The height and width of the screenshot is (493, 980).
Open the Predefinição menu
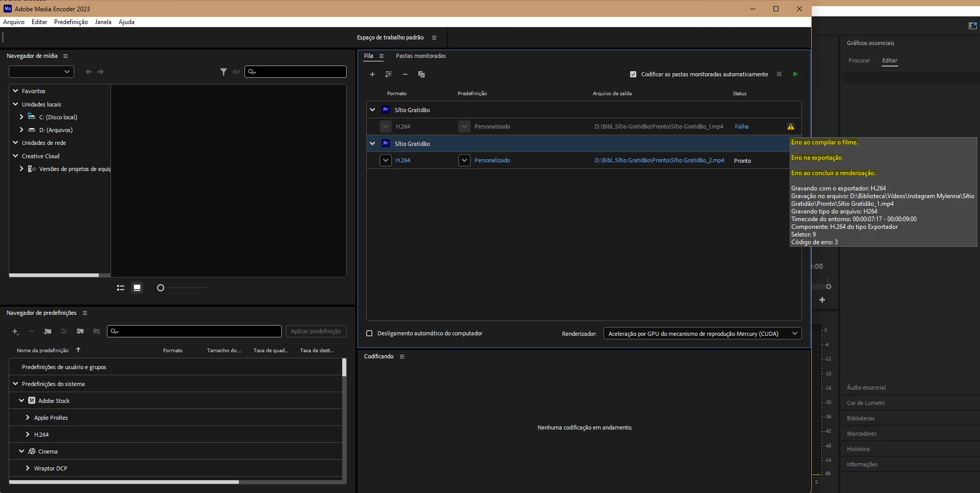point(71,22)
